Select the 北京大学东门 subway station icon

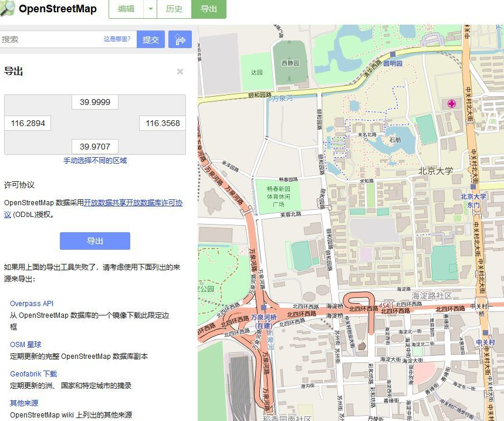[473, 186]
